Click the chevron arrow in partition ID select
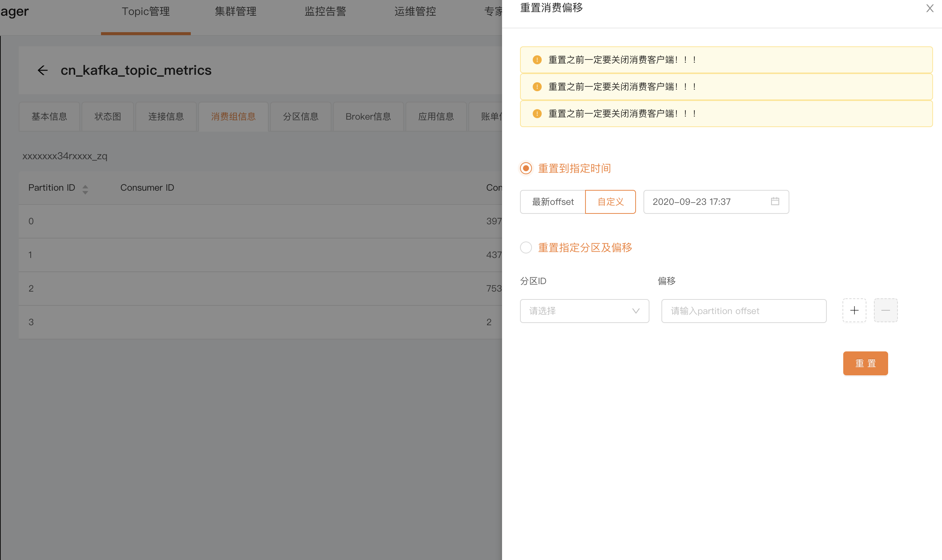Image resolution: width=942 pixels, height=560 pixels. point(636,311)
